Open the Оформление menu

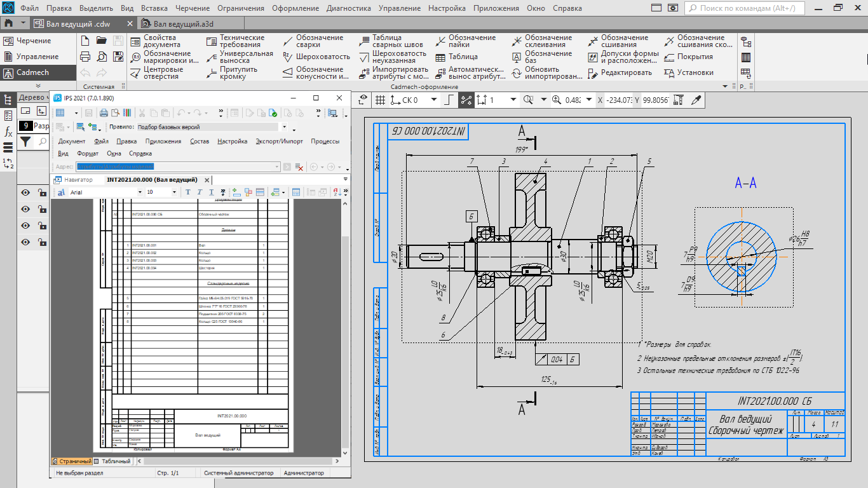coord(295,8)
